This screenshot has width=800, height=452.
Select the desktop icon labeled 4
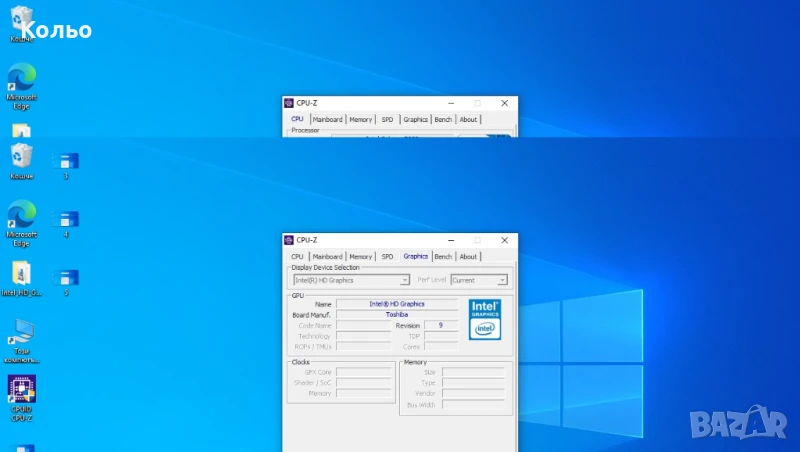point(66,220)
